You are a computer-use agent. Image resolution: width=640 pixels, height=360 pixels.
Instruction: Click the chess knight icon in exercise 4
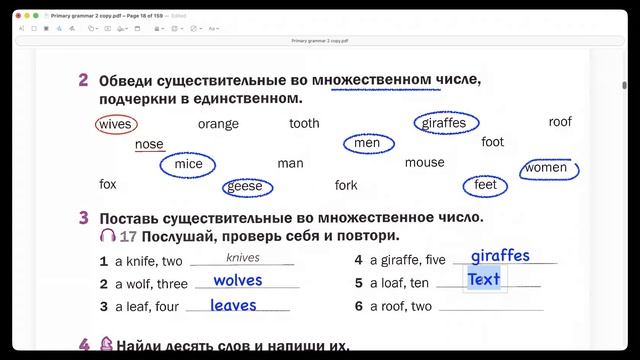(106, 344)
